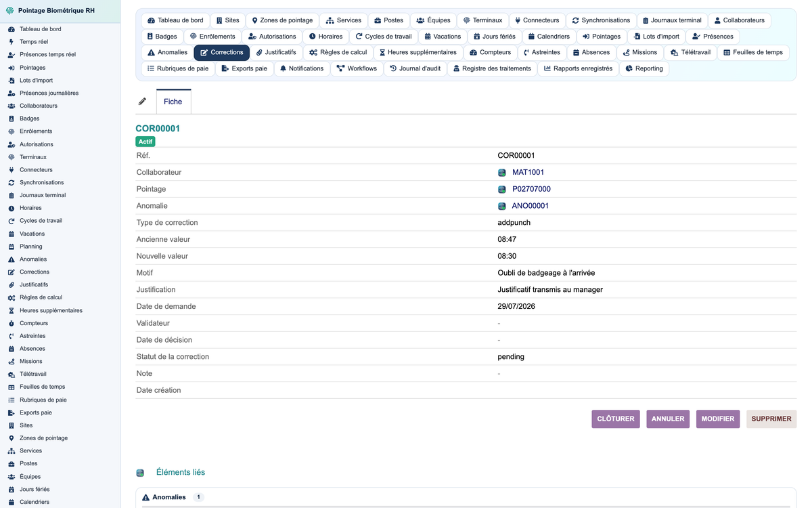Open the Justificatifs top menu item
Viewport: 812px width, 508px height.
coord(276,52)
